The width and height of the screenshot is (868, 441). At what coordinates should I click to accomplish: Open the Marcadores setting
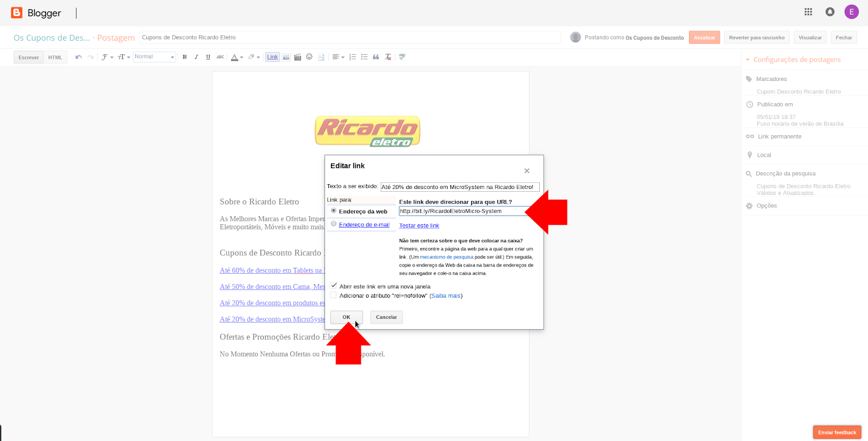click(771, 79)
